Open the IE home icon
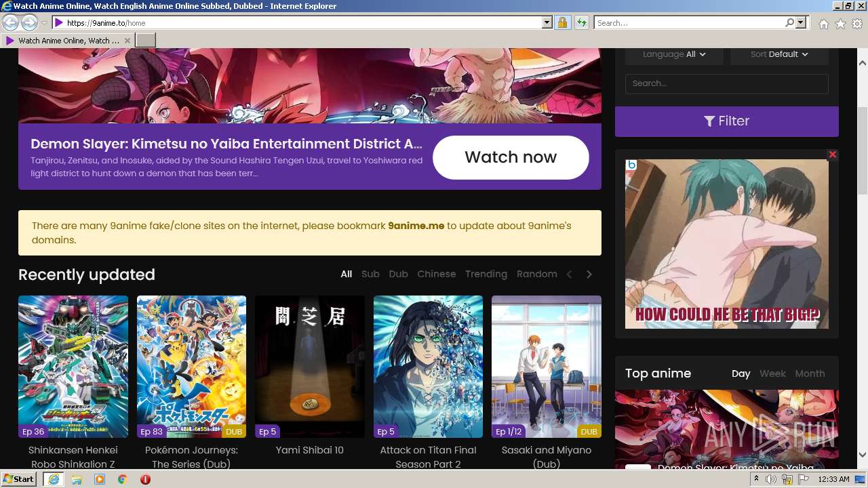The image size is (868, 488). pos(823,24)
